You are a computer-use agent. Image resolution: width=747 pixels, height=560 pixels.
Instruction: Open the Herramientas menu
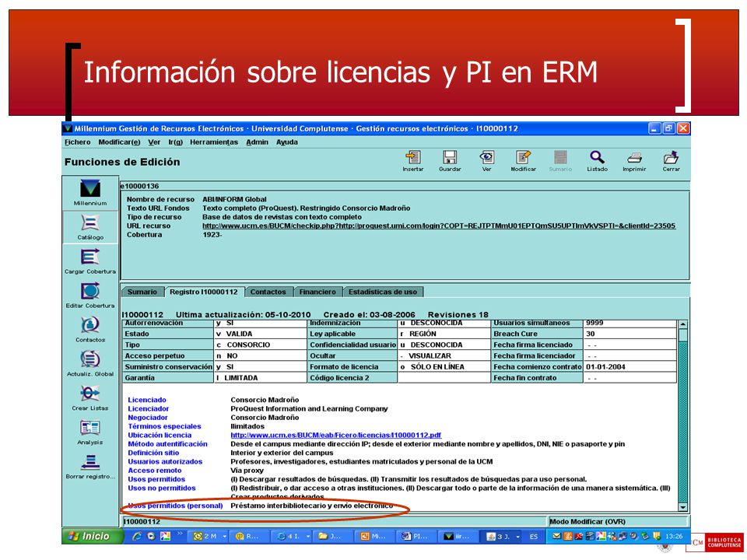click(x=214, y=142)
